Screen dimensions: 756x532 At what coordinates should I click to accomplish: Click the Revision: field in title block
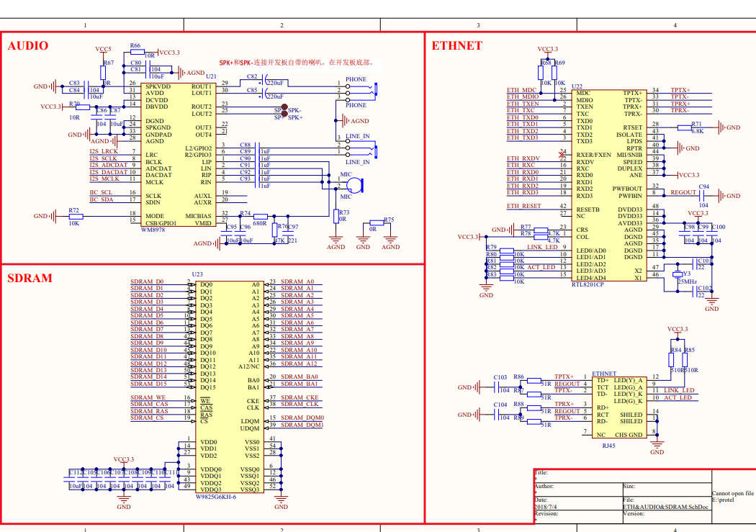(546, 513)
